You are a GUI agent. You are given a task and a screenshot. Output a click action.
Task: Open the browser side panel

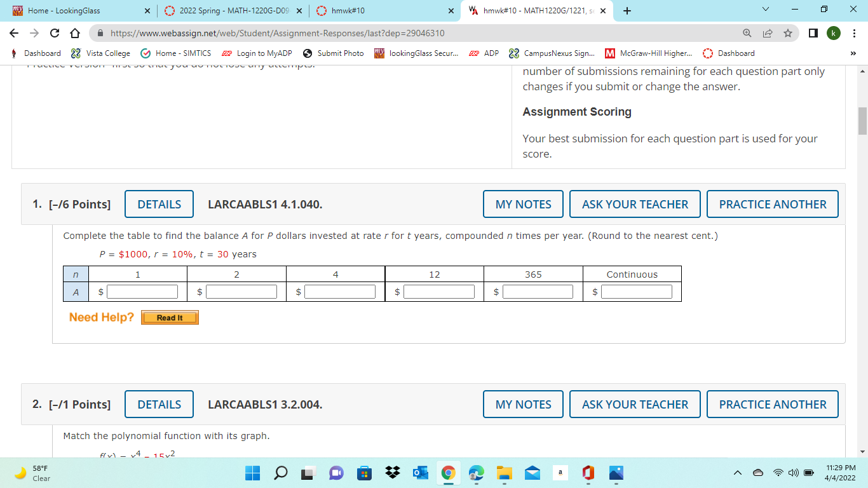click(814, 33)
